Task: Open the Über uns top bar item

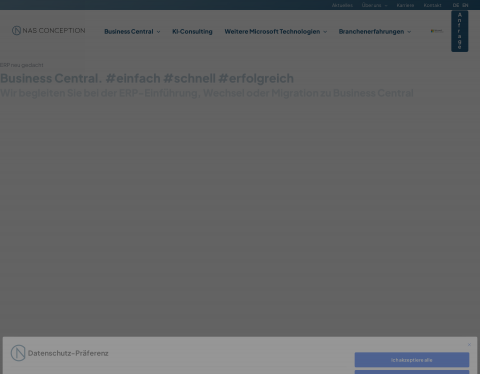Action: (371, 5)
